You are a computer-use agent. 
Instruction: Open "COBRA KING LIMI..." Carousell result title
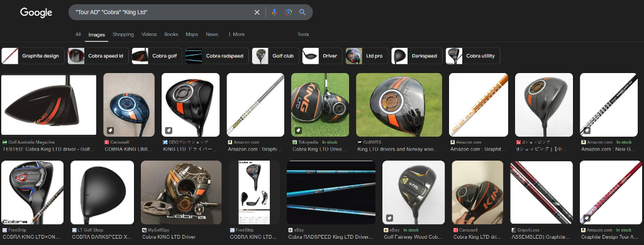pos(128,150)
